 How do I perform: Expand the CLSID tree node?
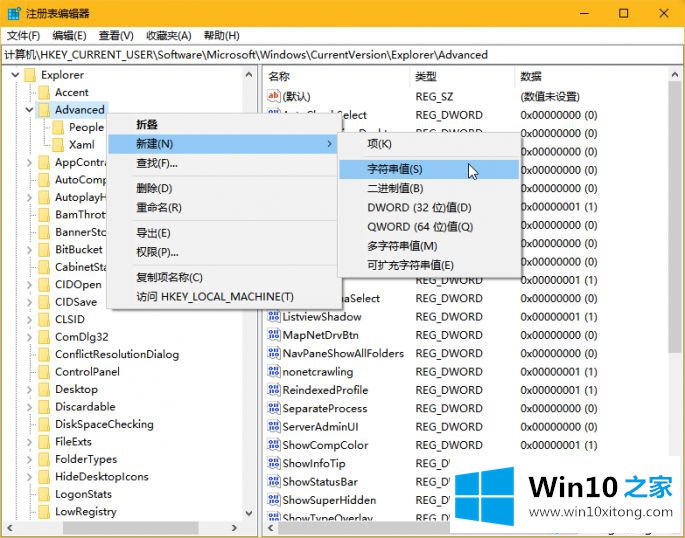point(29,320)
